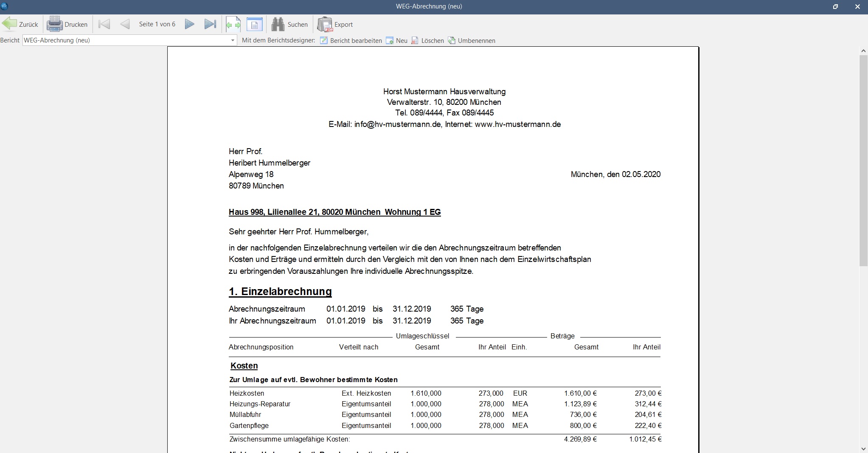Print the report with Drucken

(x=67, y=24)
